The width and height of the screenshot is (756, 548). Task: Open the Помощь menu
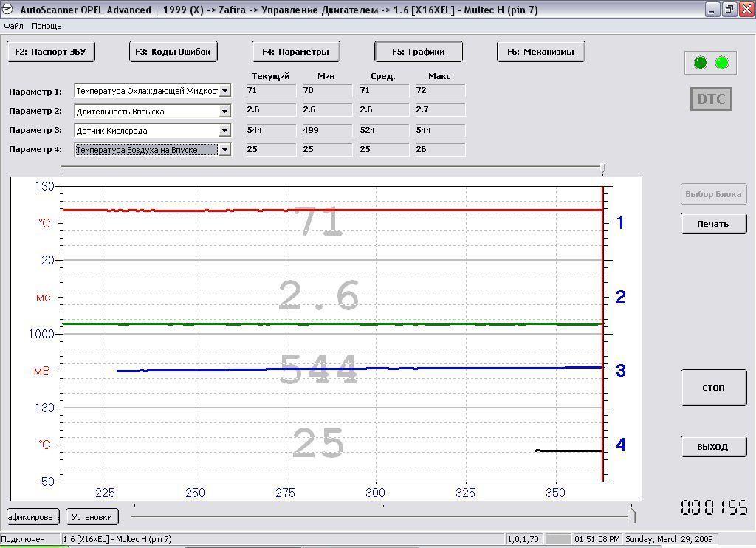point(47,26)
